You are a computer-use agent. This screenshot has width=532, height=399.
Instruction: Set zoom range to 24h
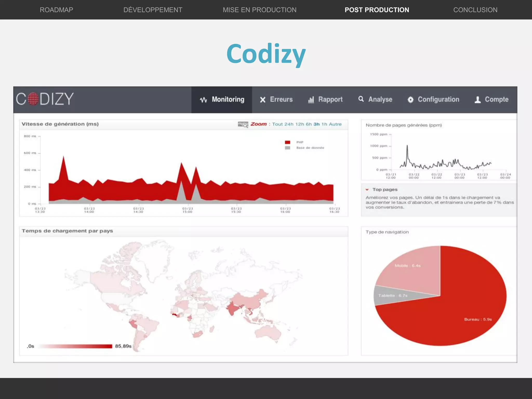click(x=289, y=124)
